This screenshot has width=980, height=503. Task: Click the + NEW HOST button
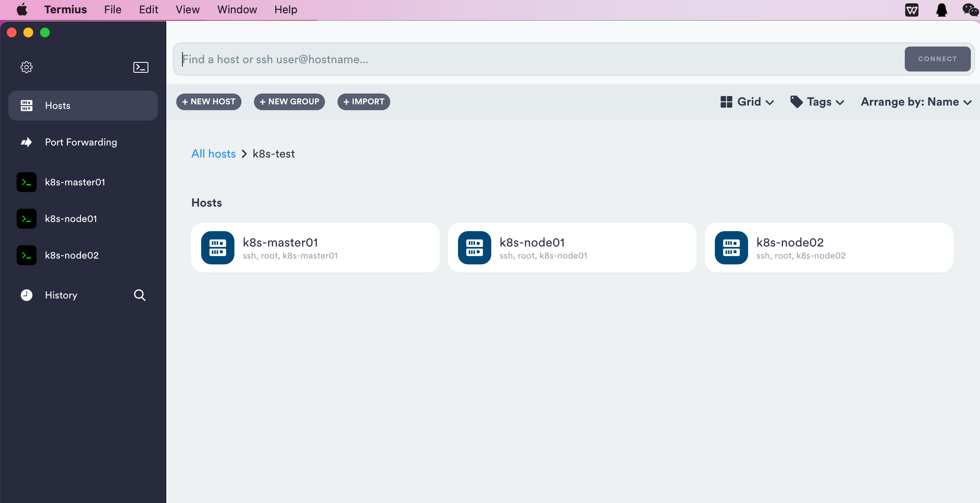pyautogui.click(x=209, y=102)
